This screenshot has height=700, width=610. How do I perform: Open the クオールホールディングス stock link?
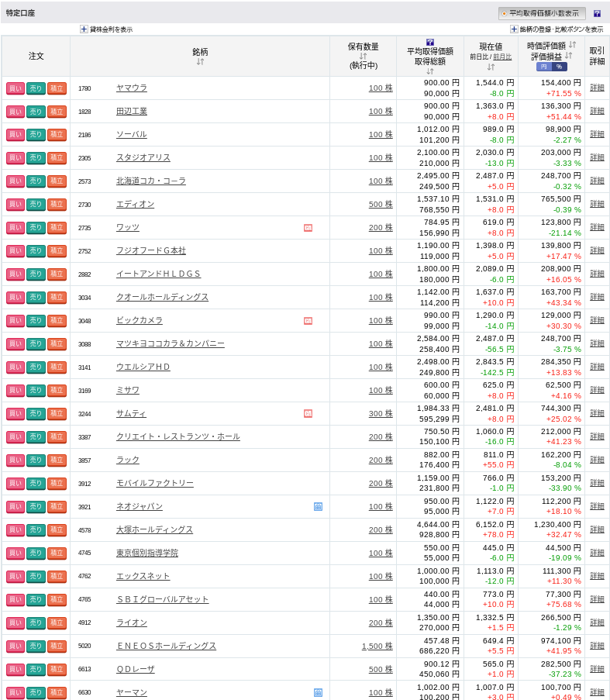pyautogui.click(x=163, y=298)
